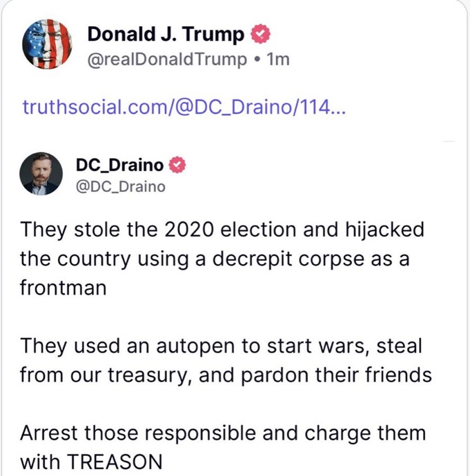The image size is (470, 476).
Task: Select the gray @DC_Draino handle
Action: tap(121, 186)
